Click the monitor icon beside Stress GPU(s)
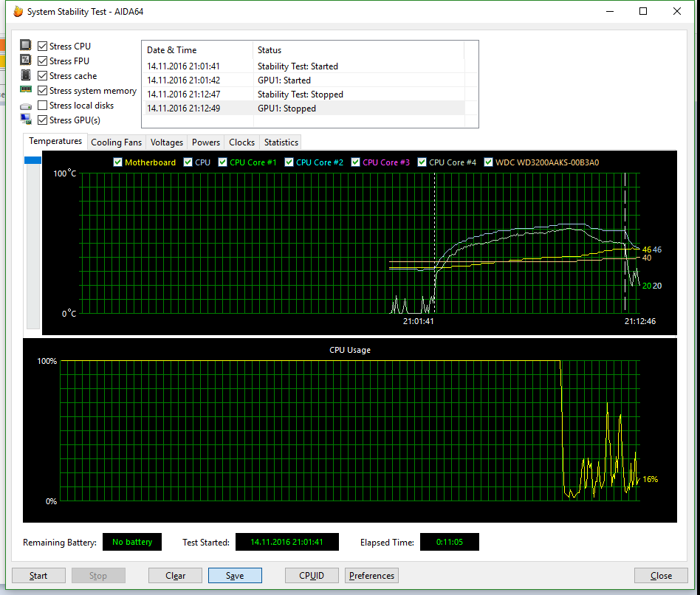The image size is (700, 595). point(26,119)
